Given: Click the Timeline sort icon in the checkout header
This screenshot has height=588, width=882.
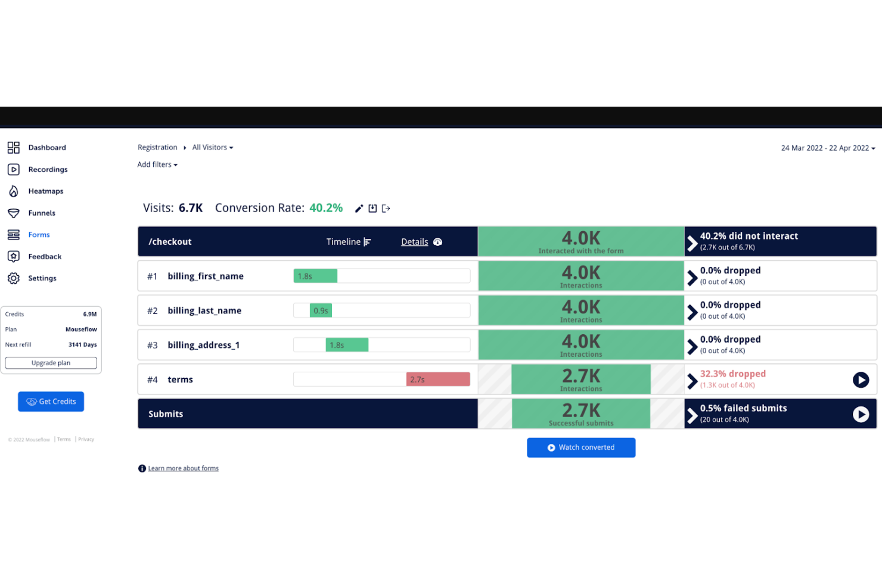Looking at the screenshot, I should point(367,241).
